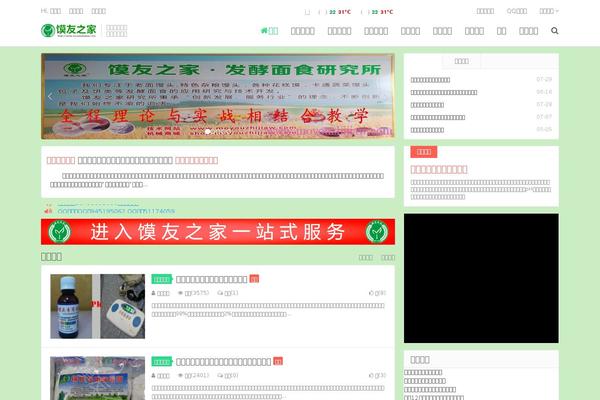Click the views eye icon showing 2401
The width and height of the screenshot is (600, 400).
click(x=181, y=376)
